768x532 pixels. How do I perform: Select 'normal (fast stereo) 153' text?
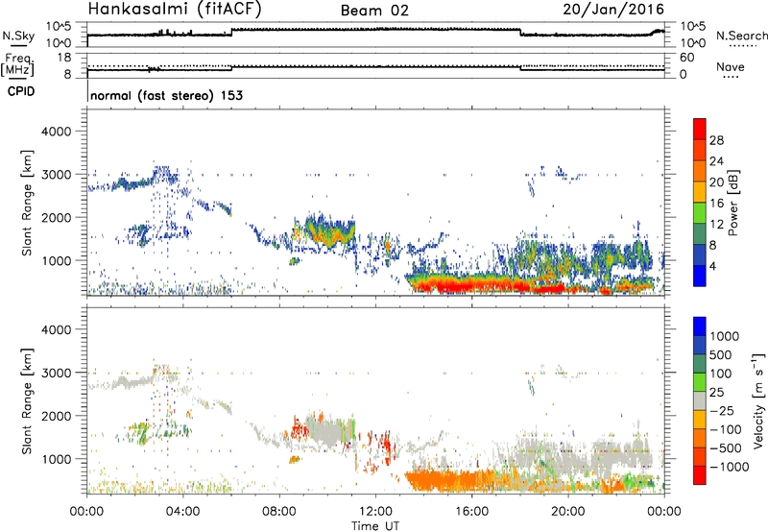166,95
